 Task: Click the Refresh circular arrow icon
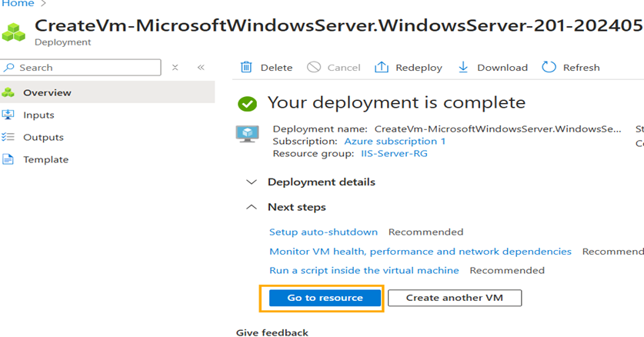coord(549,68)
